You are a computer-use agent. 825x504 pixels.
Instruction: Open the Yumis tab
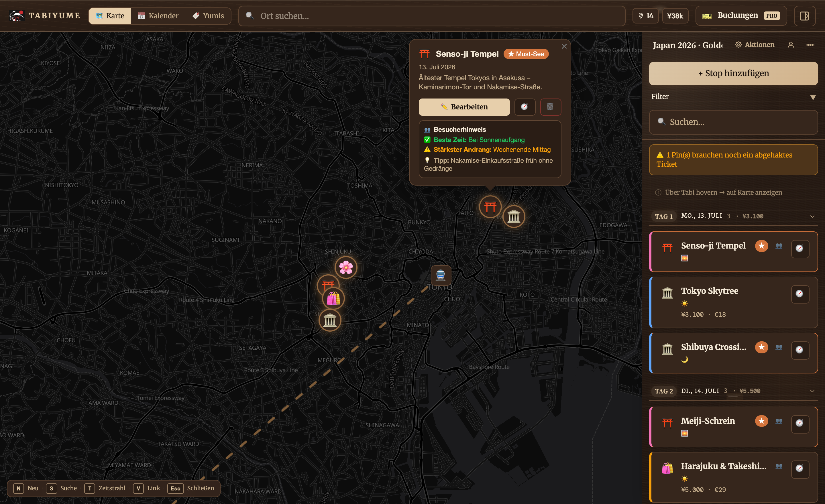coord(208,16)
